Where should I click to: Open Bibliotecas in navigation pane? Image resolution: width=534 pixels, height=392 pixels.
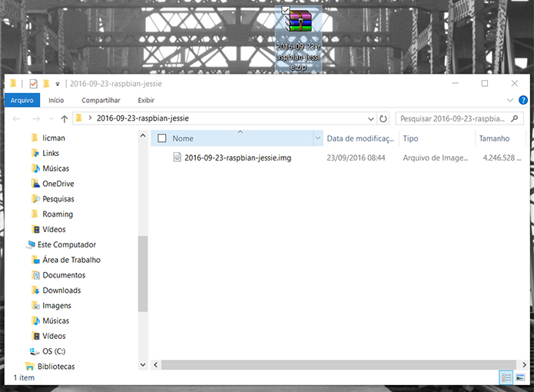pos(56,367)
